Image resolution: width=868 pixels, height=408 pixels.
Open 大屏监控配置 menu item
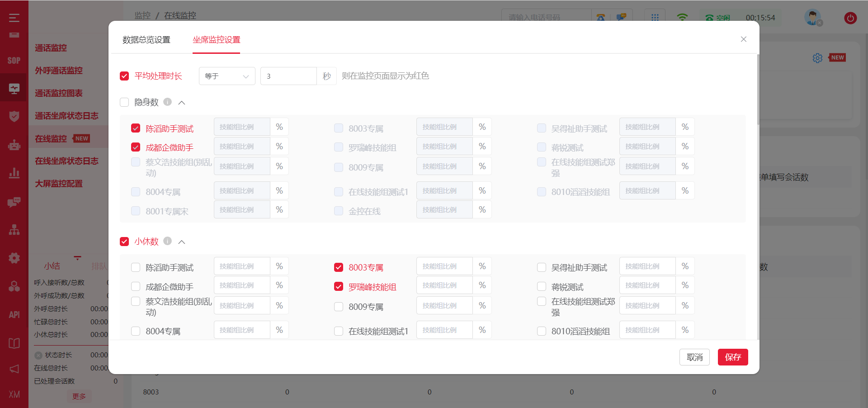pyautogui.click(x=59, y=184)
